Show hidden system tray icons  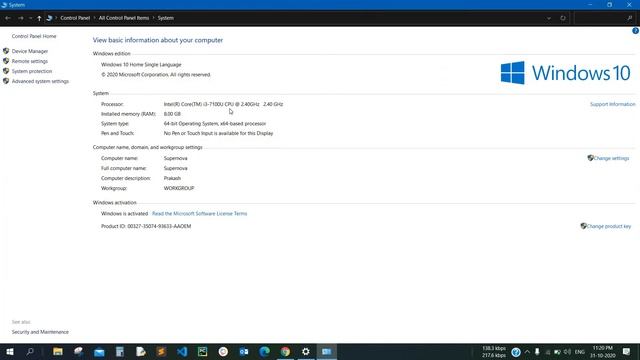click(x=527, y=351)
